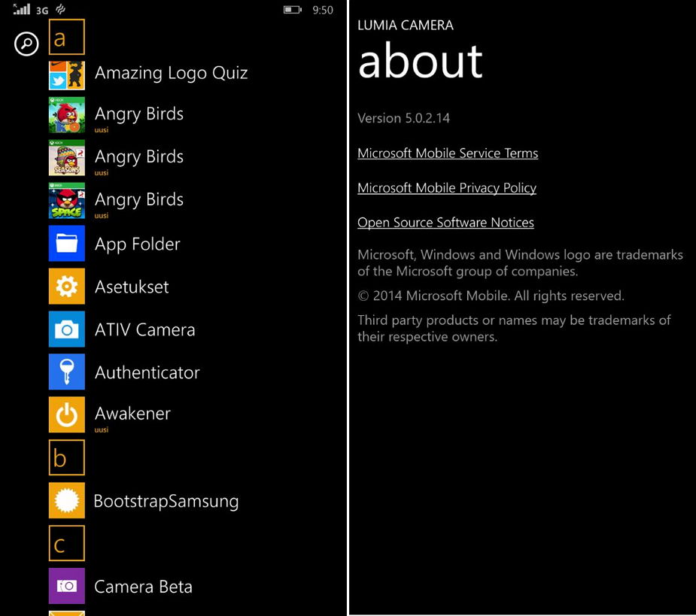
Task: Open the letter 'c' jump tile
Action: click(x=66, y=543)
